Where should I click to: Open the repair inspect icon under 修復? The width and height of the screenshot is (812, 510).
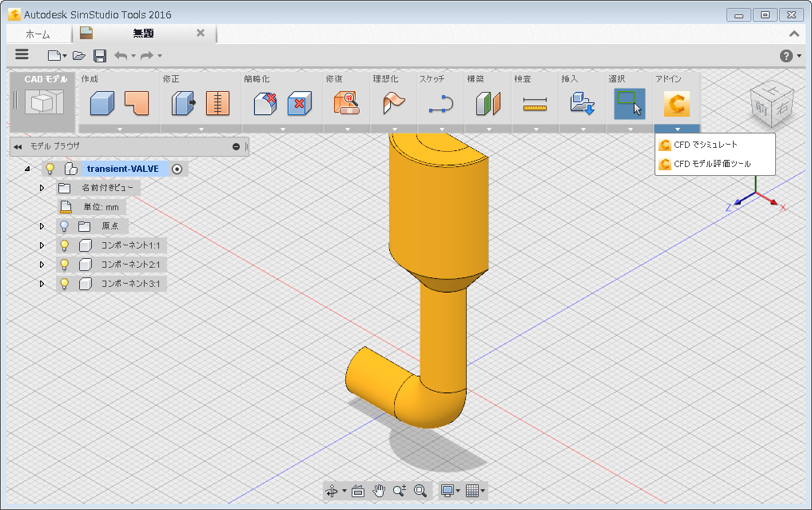[x=346, y=103]
